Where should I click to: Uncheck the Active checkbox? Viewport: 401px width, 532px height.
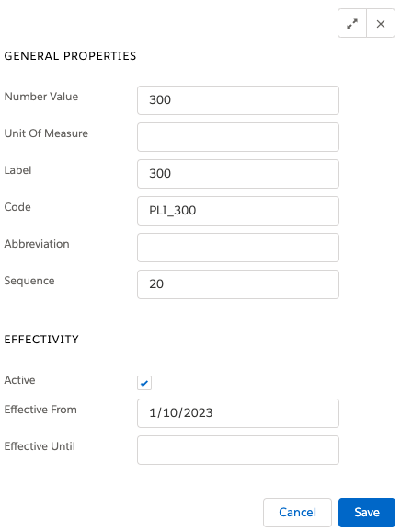tap(144, 383)
